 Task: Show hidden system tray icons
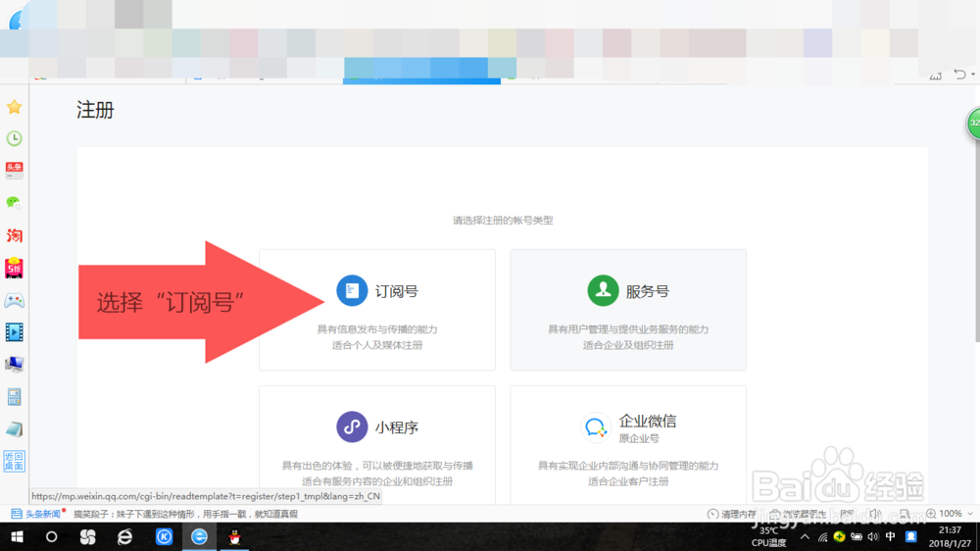click(805, 537)
